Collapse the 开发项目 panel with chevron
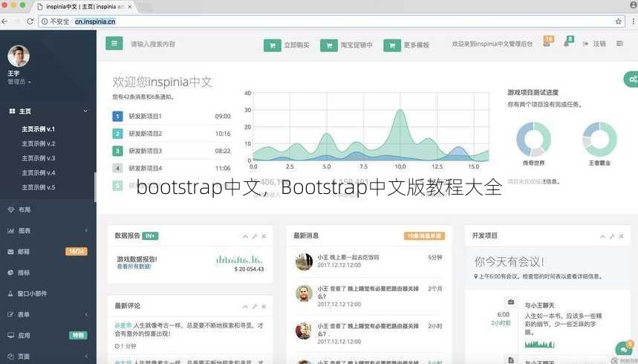Screen dimensions: 638x364 tap(602, 236)
